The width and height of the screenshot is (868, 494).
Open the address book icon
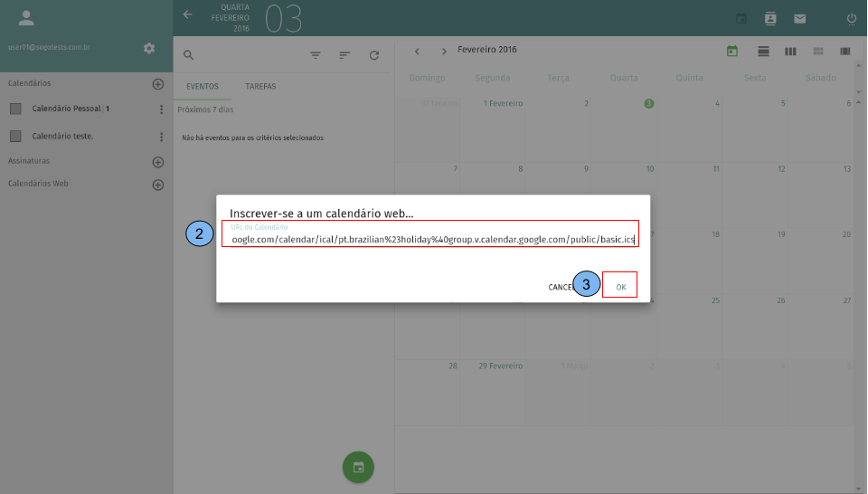(770, 18)
